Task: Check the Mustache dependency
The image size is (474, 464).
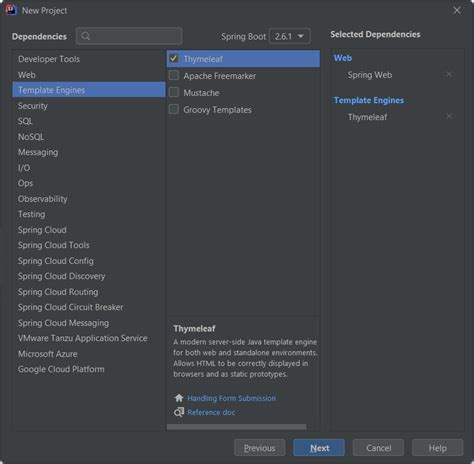Action: click(174, 92)
